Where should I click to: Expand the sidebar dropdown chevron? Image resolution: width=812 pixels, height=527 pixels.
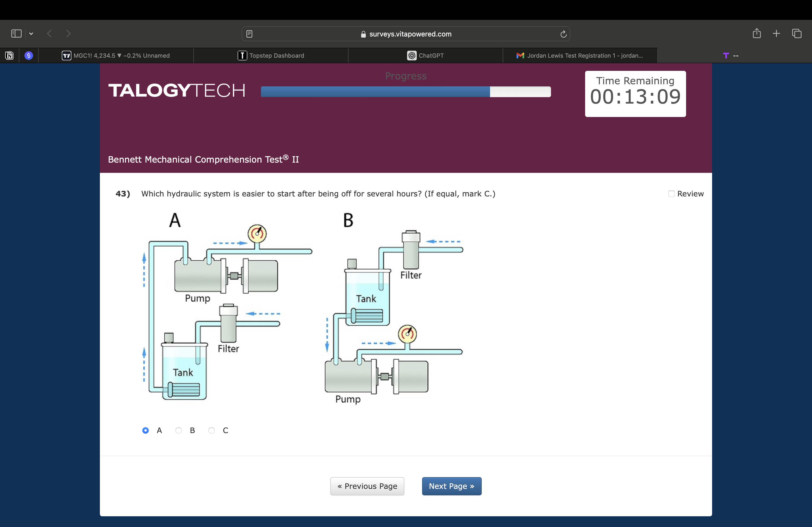pyautogui.click(x=31, y=33)
